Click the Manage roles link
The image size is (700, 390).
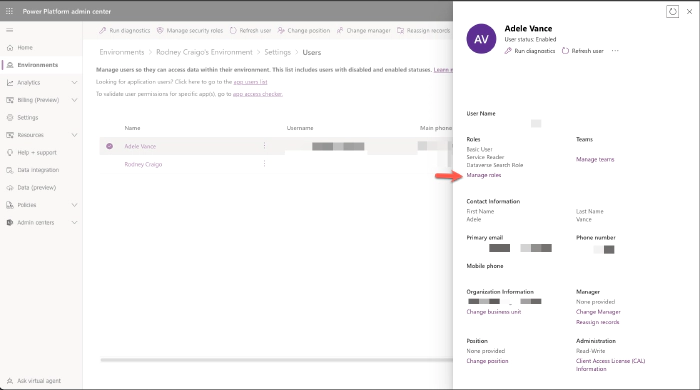[x=483, y=175]
